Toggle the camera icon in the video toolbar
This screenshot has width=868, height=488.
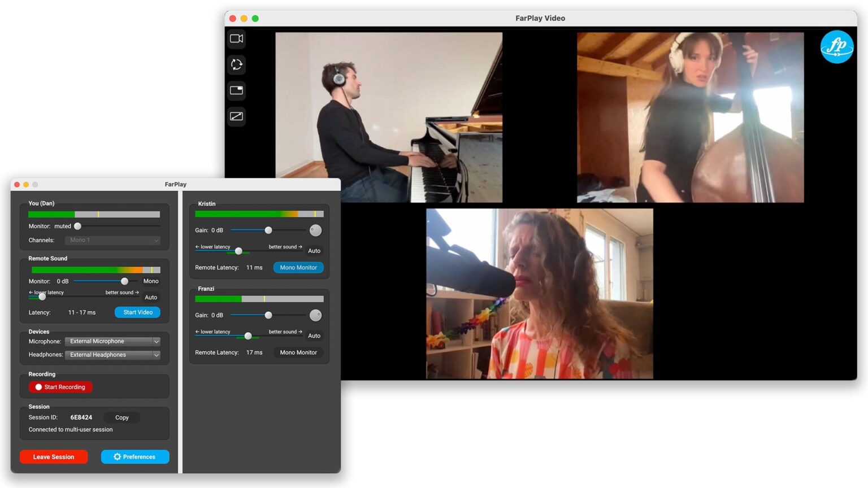tap(236, 38)
